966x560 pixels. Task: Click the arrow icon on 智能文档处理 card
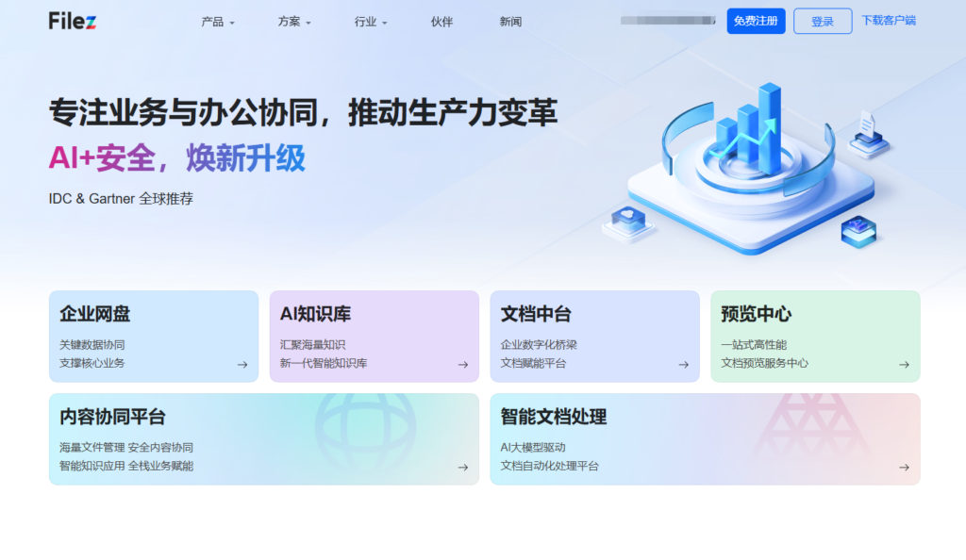904,466
